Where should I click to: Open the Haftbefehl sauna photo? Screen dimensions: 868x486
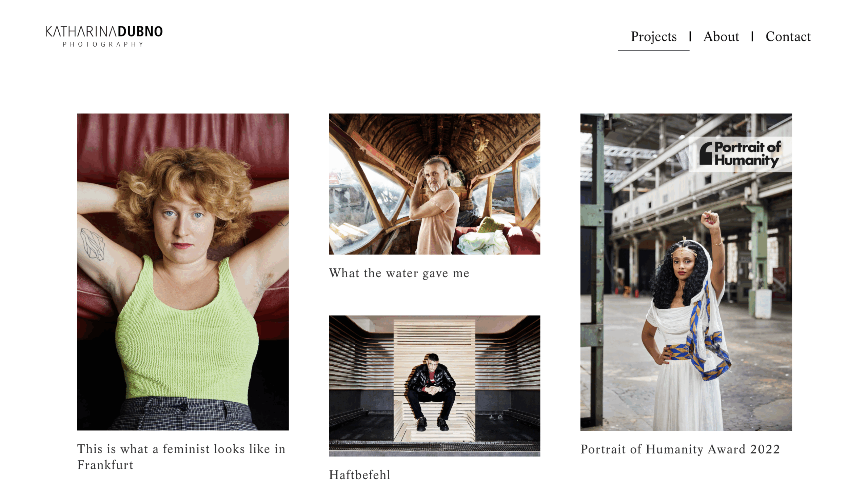pyautogui.click(x=434, y=386)
